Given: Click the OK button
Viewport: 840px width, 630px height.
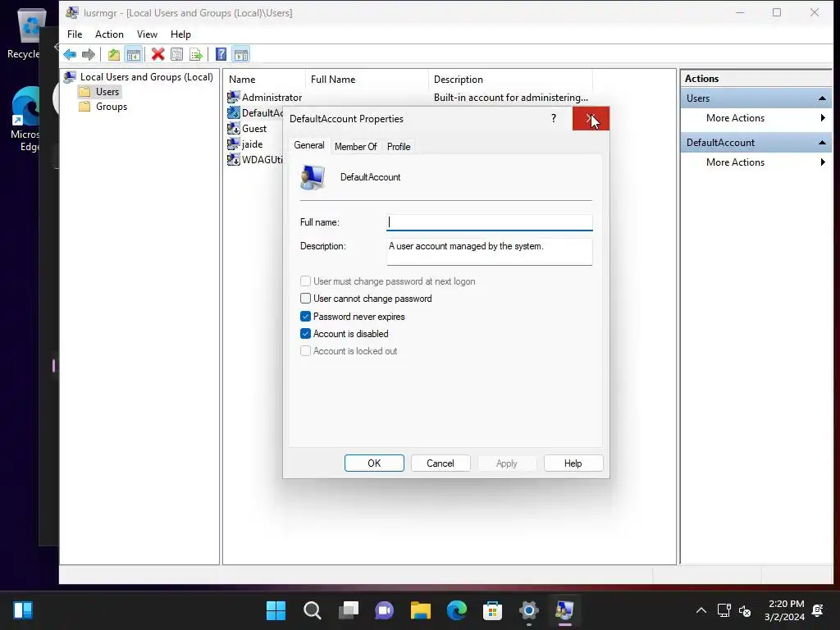Looking at the screenshot, I should point(374,463).
